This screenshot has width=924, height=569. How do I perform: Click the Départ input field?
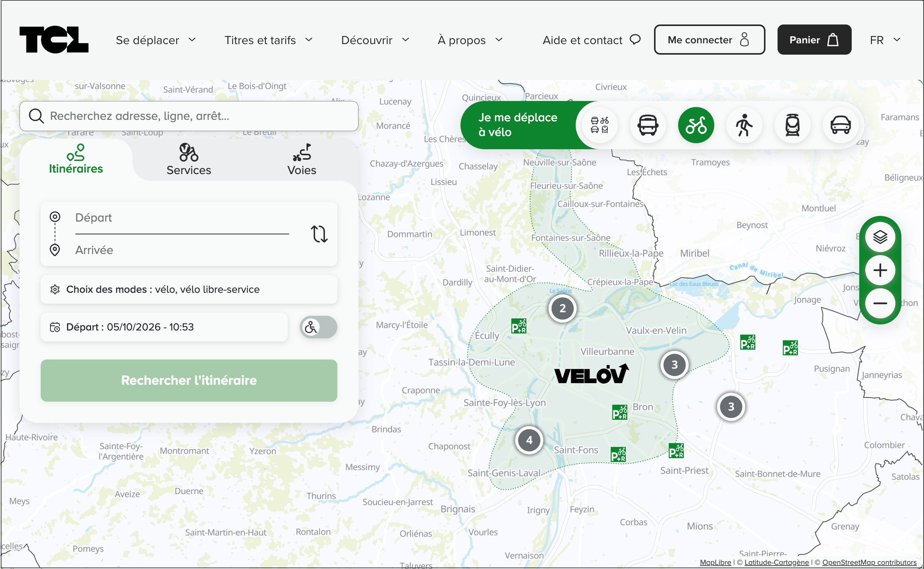click(x=182, y=218)
